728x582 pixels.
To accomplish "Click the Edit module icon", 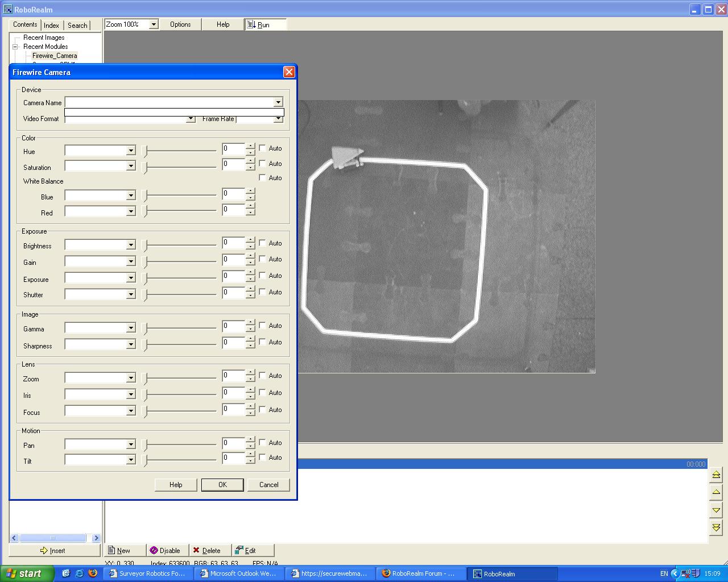I will pos(239,550).
